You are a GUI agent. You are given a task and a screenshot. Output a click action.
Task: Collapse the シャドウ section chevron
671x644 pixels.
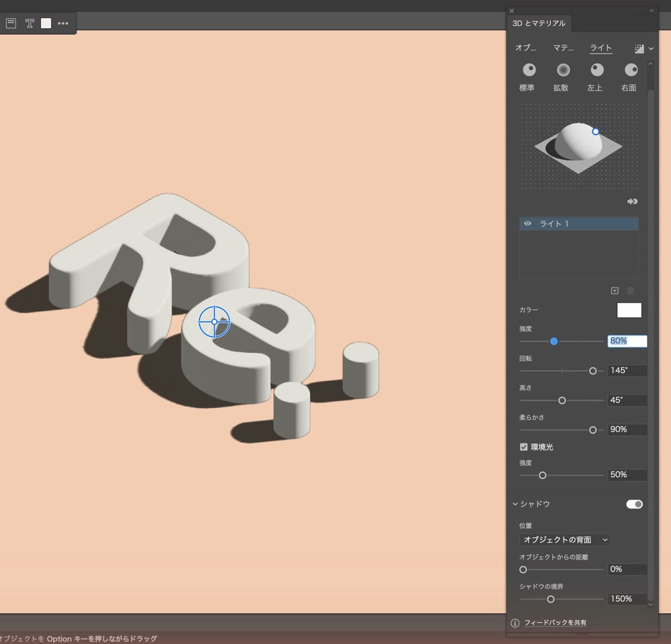tap(515, 504)
